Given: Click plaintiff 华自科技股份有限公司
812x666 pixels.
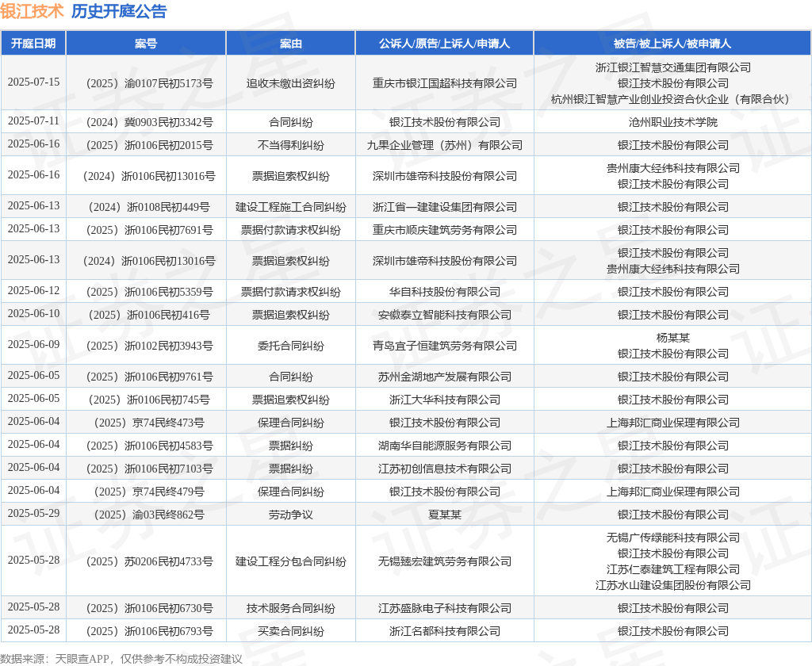Looking at the screenshot, I should point(444,292).
